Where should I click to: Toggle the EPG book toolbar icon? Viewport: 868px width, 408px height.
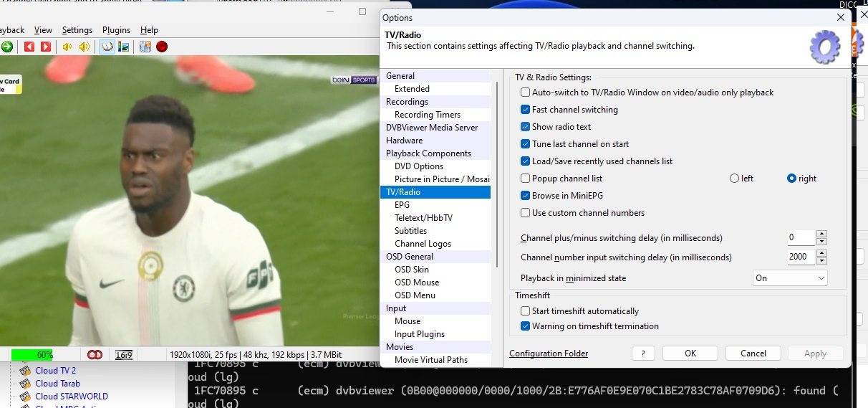(x=107, y=47)
